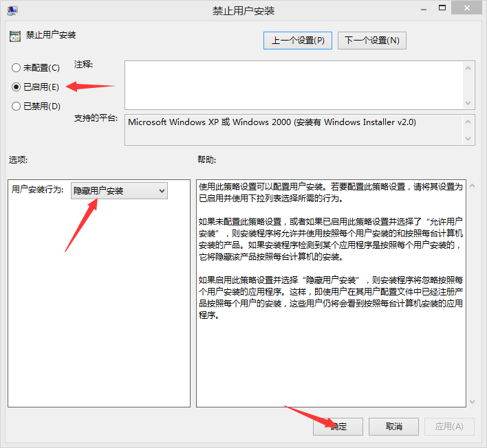Click the policy setting icon beside 禁止用户安装
Screen dimensions: 487x448
tap(15, 36)
